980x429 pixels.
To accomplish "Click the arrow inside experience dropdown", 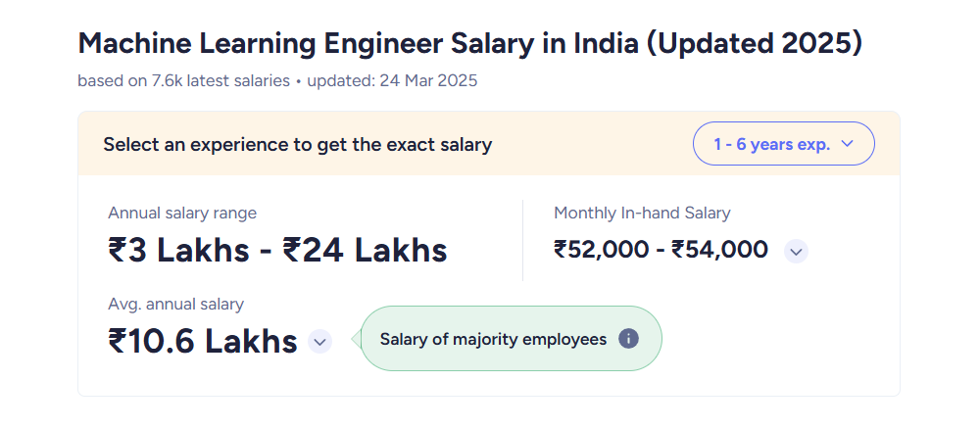I will click(848, 144).
